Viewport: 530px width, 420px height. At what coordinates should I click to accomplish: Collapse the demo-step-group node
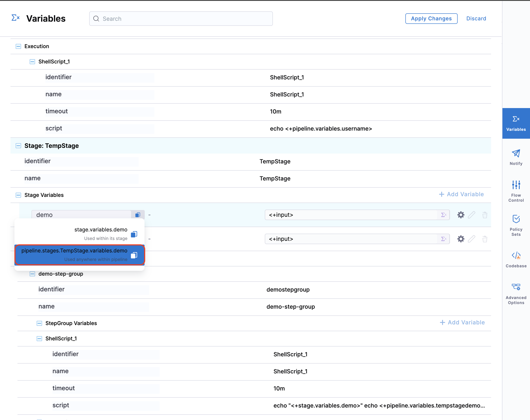click(32, 274)
